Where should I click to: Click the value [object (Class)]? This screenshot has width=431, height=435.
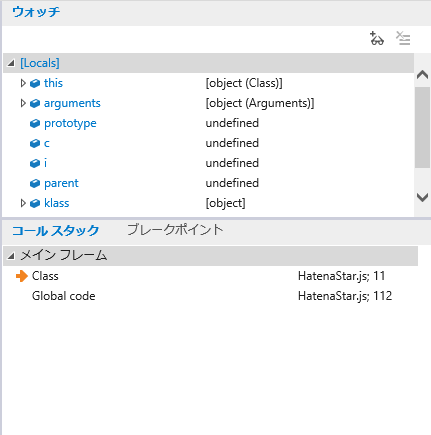coord(244,83)
